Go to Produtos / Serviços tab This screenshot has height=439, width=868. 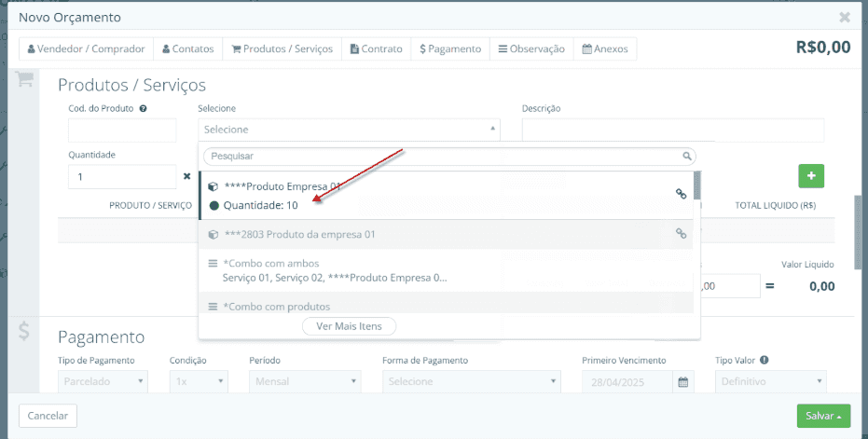[x=282, y=48]
